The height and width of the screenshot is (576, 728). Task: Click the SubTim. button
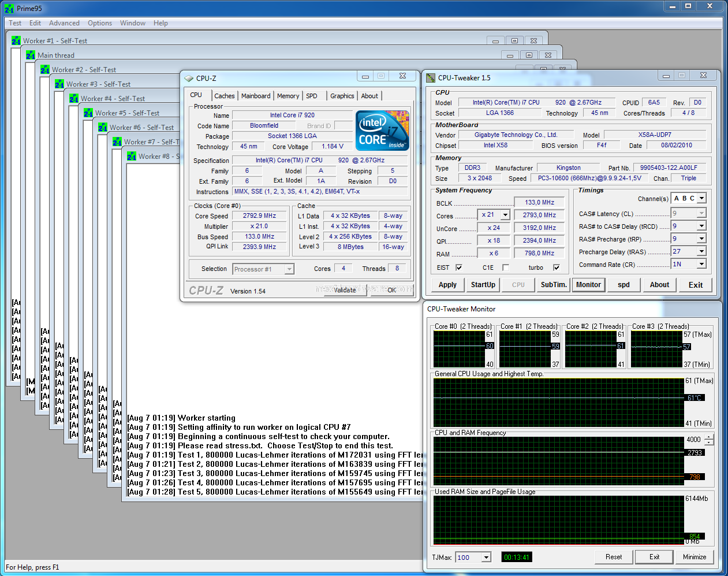click(554, 285)
